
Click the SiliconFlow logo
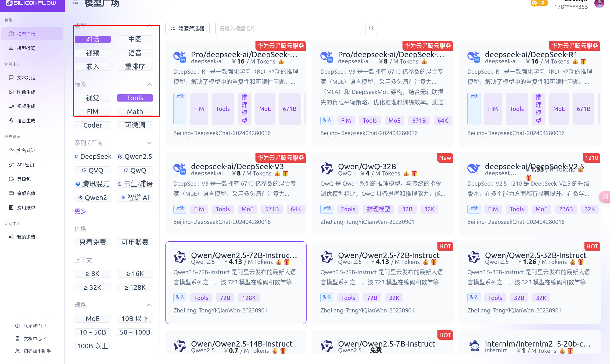tap(31, 3)
